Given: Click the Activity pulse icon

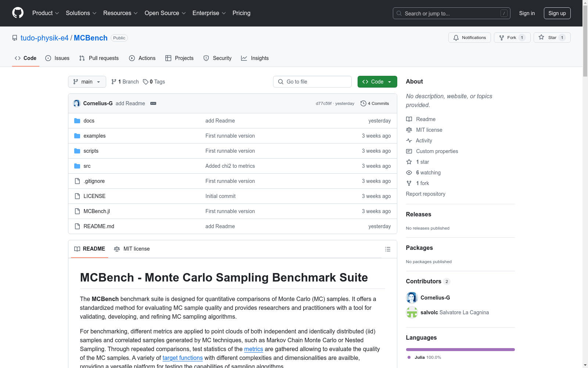Looking at the screenshot, I should tap(409, 141).
